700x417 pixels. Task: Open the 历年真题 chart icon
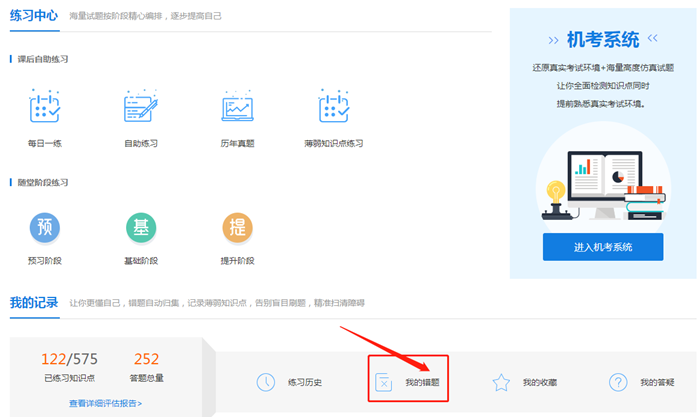pos(238,106)
